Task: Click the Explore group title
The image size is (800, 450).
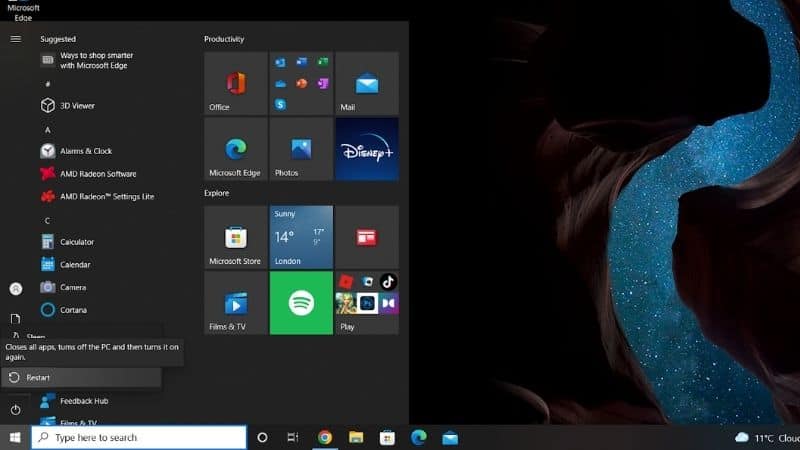Action: pos(216,193)
